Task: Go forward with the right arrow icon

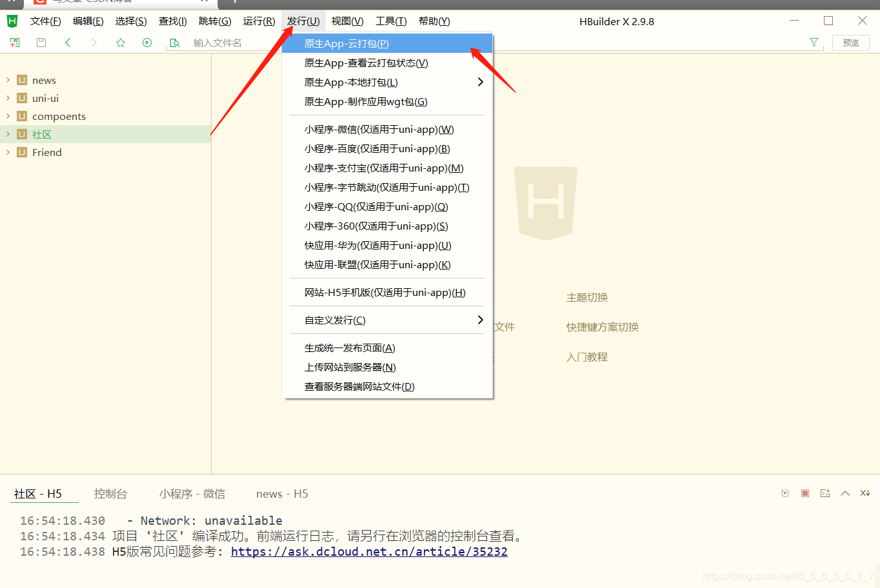Action: (x=94, y=43)
